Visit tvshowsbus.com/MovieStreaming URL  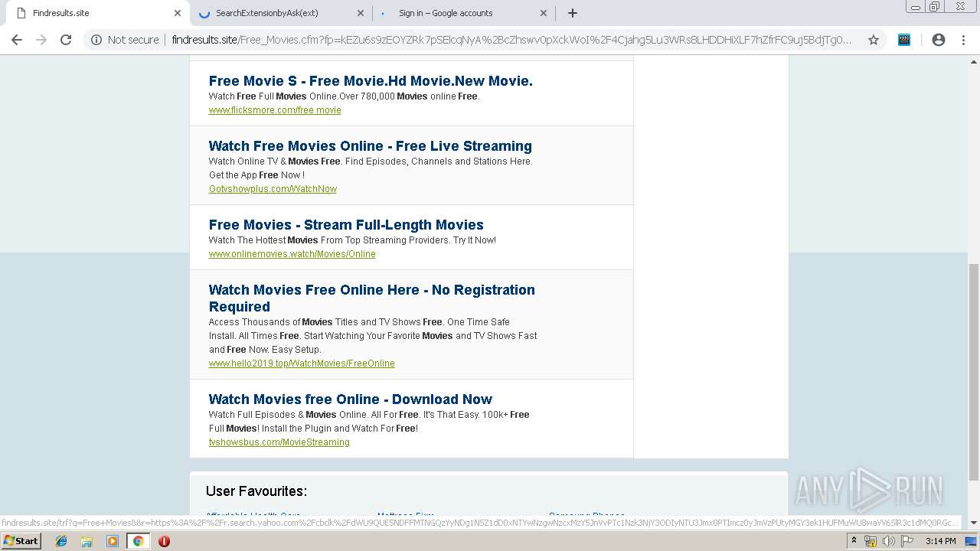(279, 442)
